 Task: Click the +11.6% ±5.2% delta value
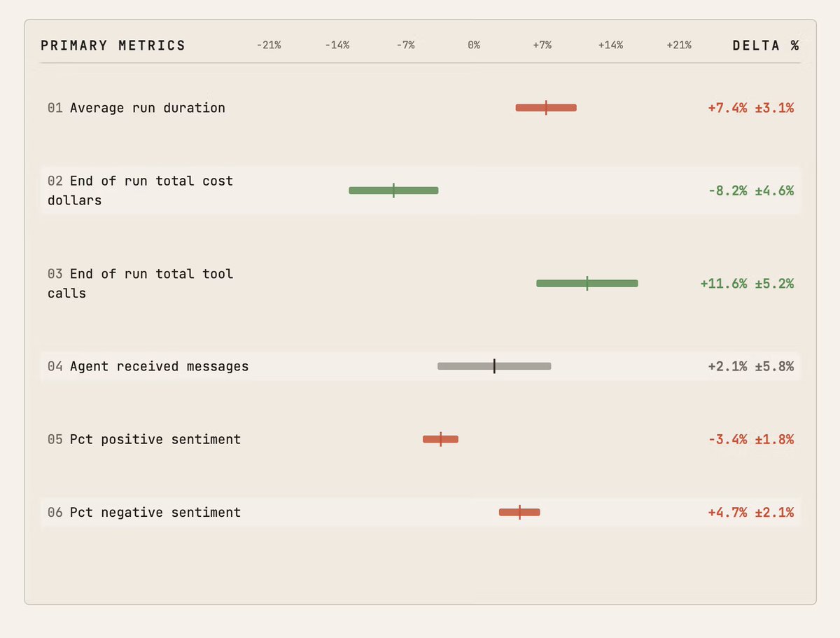(747, 284)
